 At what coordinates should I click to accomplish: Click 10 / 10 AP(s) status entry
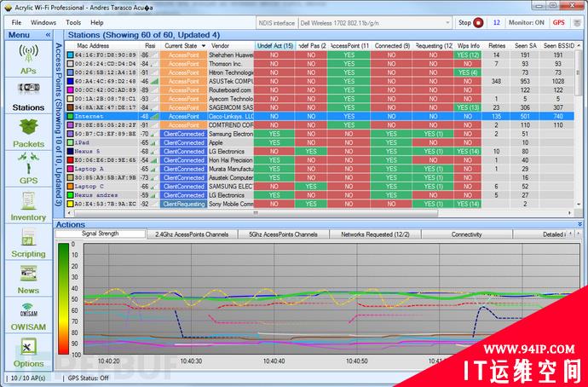tap(28, 378)
